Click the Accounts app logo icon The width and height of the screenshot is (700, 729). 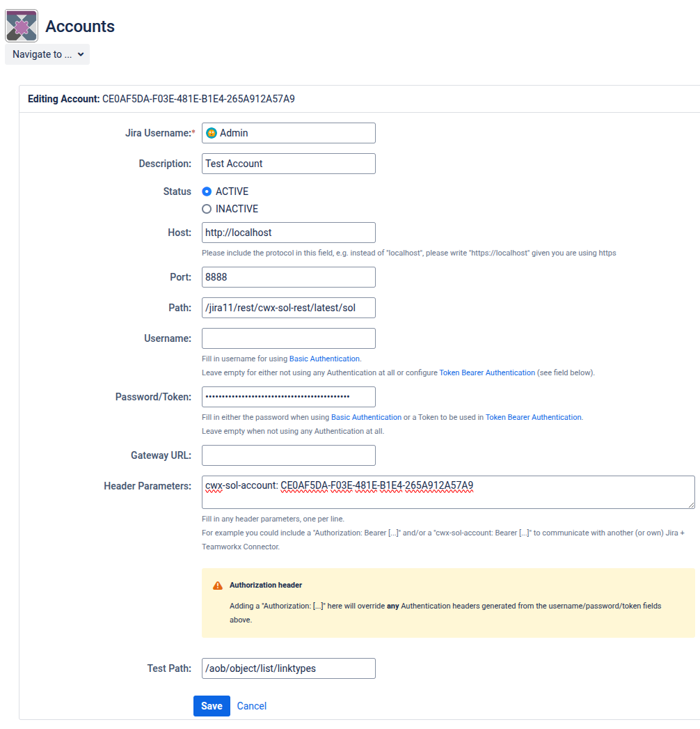[22, 26]
